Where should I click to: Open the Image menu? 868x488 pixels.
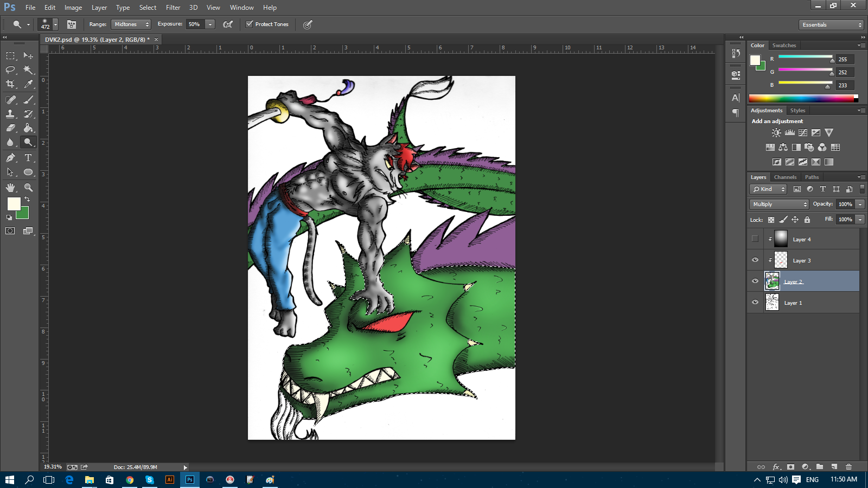click(x=73, y=8)
